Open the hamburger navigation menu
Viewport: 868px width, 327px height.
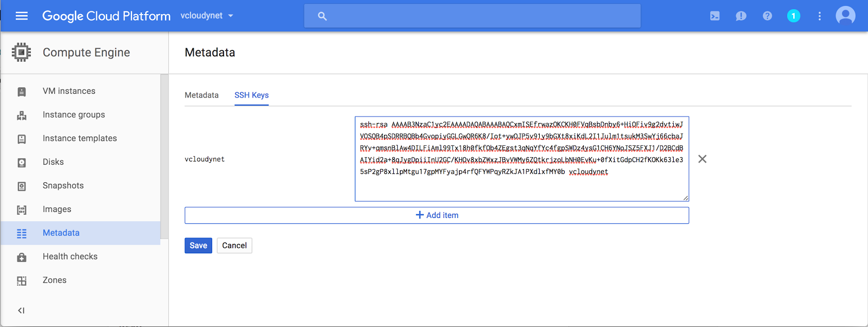22,16
